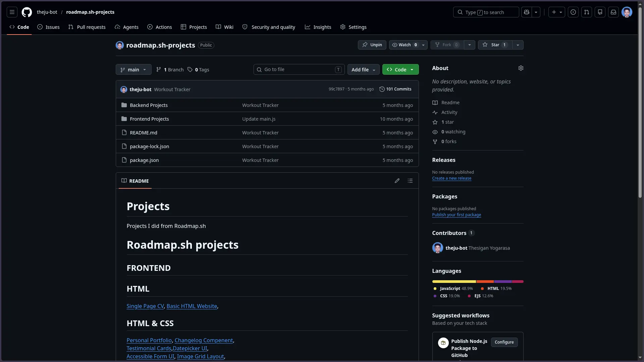The image size is (644, 362).
Task: Edit About details with gear icon
Action: point(521,68)
